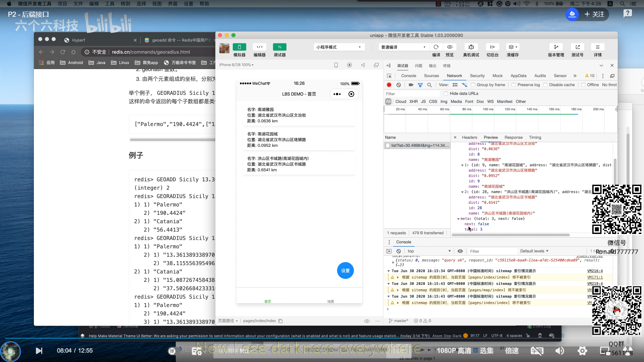Viewport: 644px width, 362px height.
Task: Click the 地图 (Map) tab at bottom
Action: click(330, 301)
